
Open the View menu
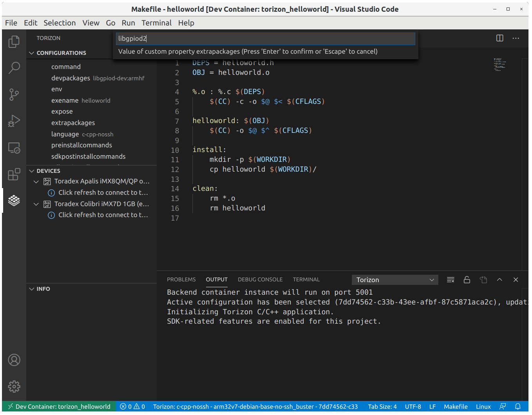91,23
